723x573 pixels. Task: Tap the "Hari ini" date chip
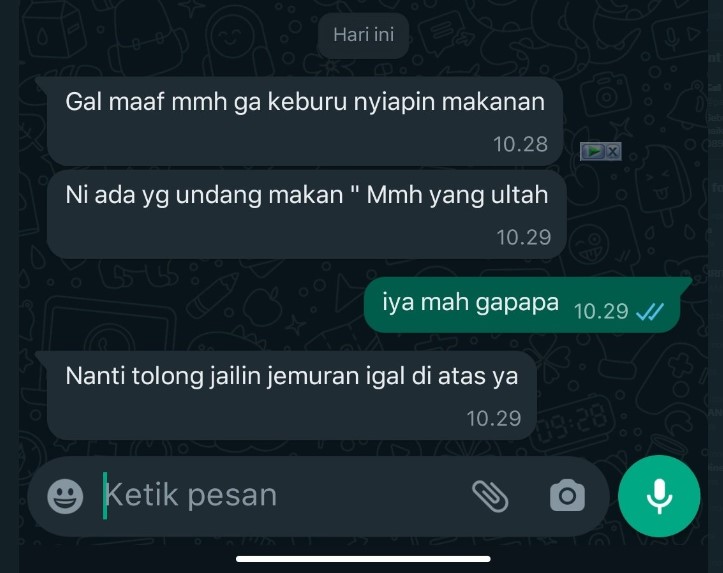pos(363,35)
